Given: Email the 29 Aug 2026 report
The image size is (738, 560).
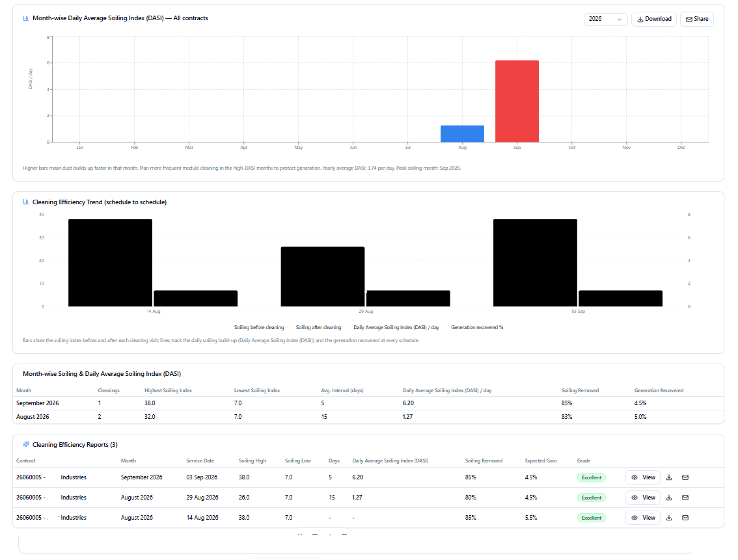Looking at the screenshot, I should click(685, 498).
